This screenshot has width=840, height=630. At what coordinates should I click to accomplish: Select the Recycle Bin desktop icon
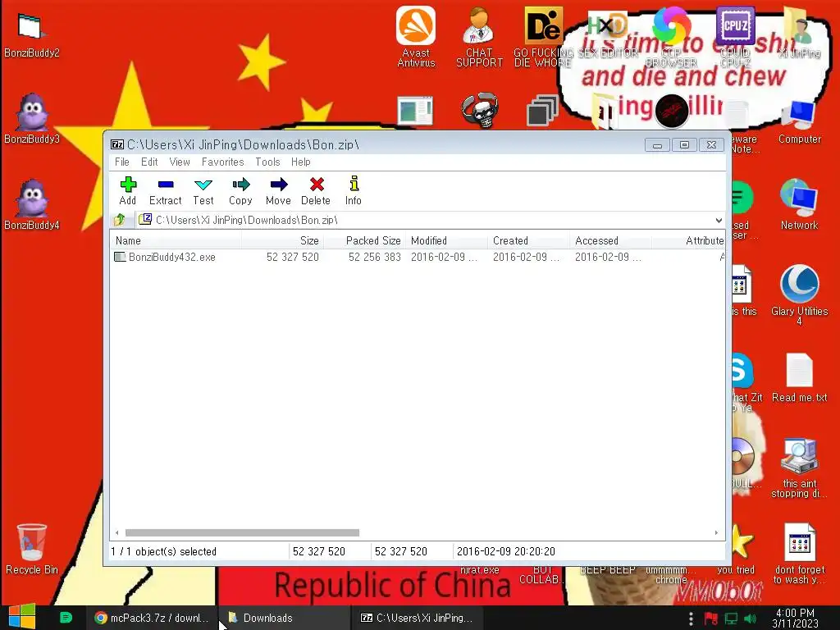(x=32, y=549)
